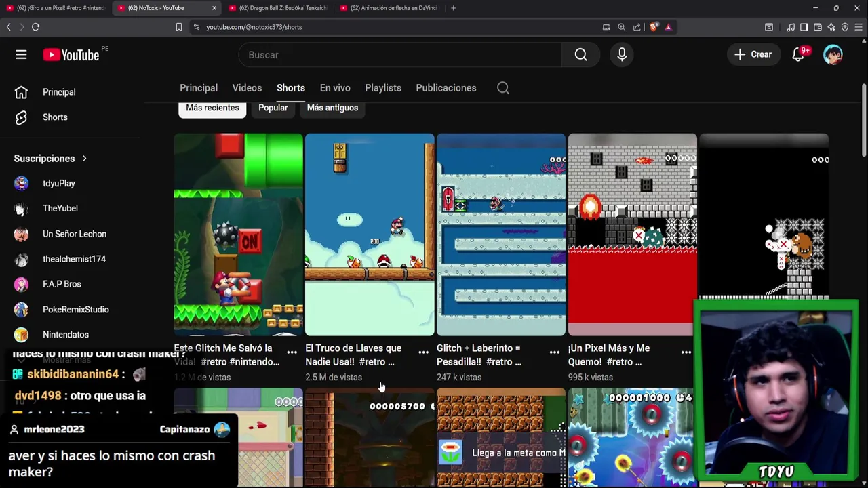Image resolution: width=868 pixels, height=488 pixels.
Task: Open the zoom magnifier in address bar
Action: (621, 27)
